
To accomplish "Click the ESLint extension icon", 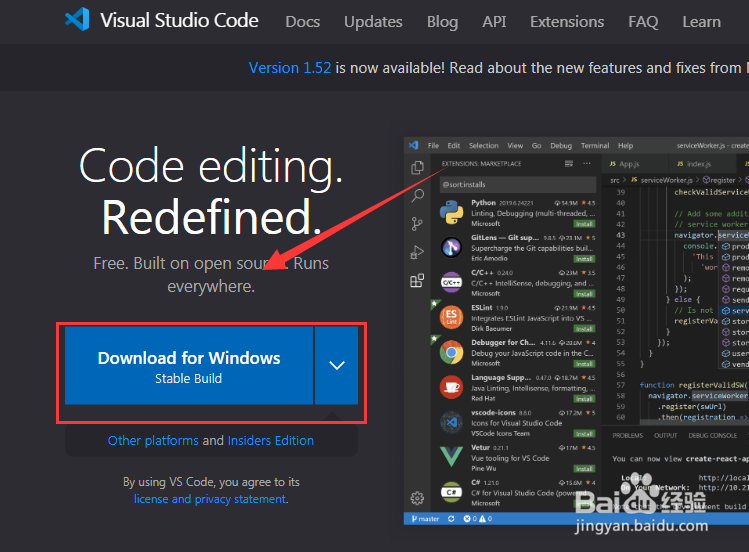I will pos(451,317).
